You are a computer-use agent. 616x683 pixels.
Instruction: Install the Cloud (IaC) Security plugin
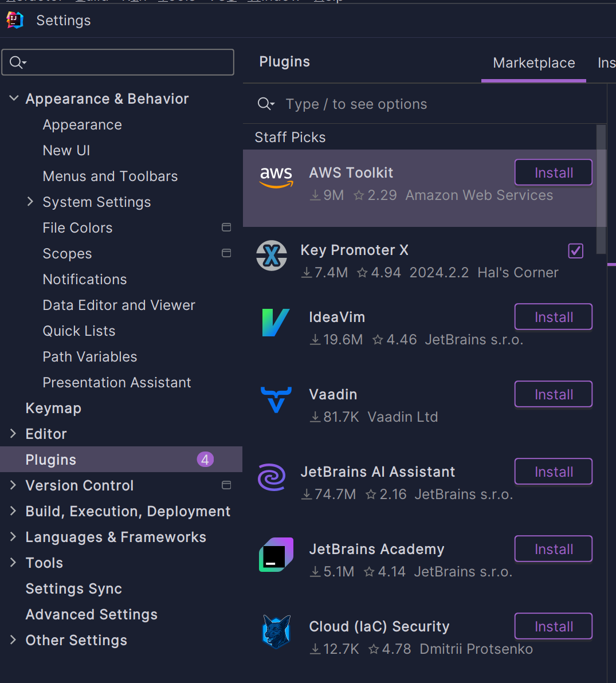[554, 626]
